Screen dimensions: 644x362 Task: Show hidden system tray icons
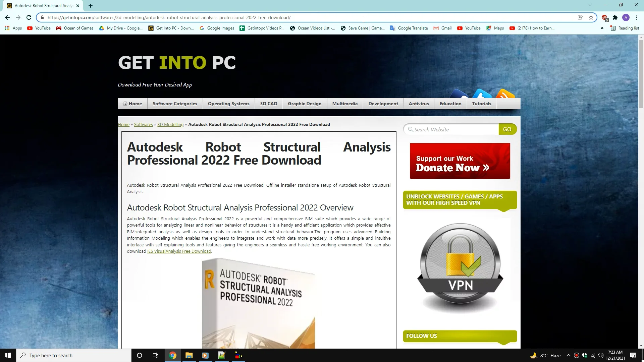click(568, 355)
